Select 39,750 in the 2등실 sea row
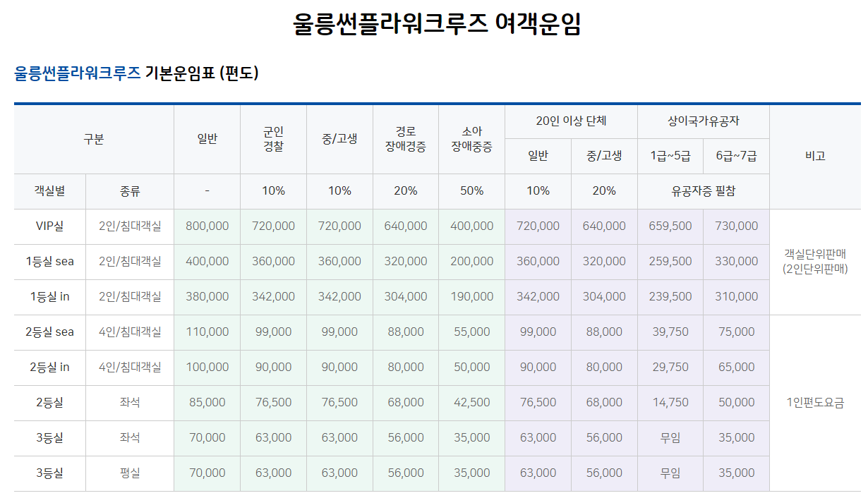Image resolution: width=868 pixels, height=498 pixels. pos(670,332)
